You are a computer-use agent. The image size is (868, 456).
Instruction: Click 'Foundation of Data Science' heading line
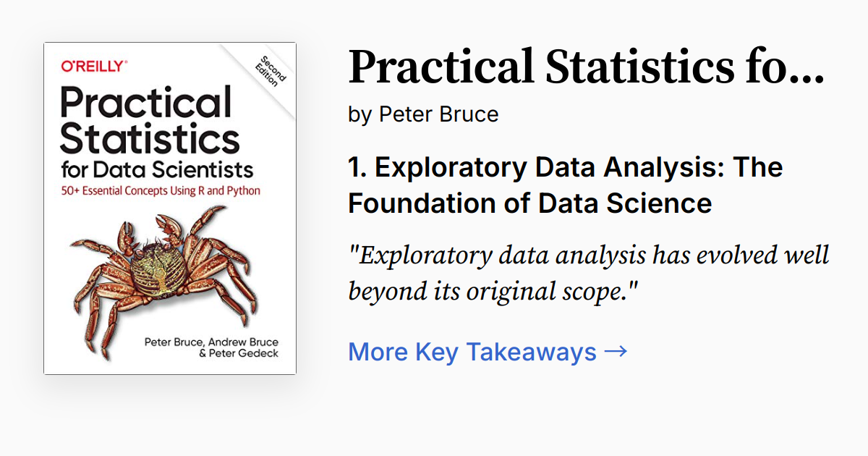coord(530,203)
